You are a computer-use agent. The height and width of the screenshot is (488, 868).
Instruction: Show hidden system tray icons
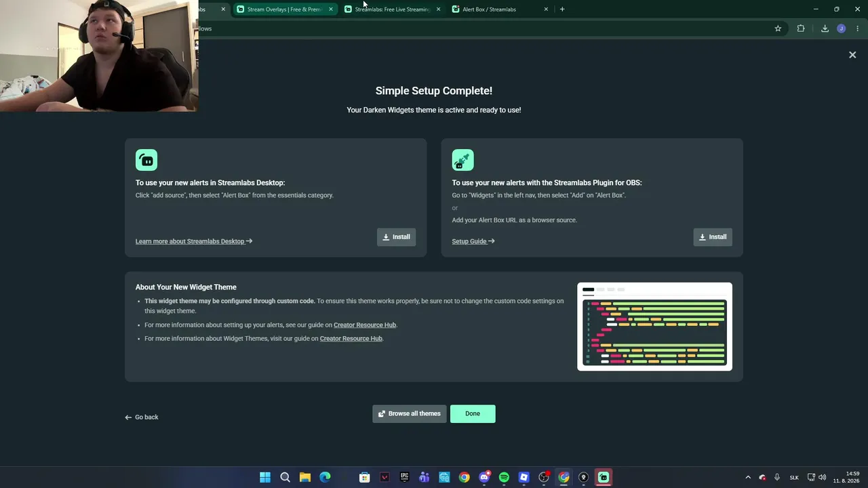pos(748,477)
